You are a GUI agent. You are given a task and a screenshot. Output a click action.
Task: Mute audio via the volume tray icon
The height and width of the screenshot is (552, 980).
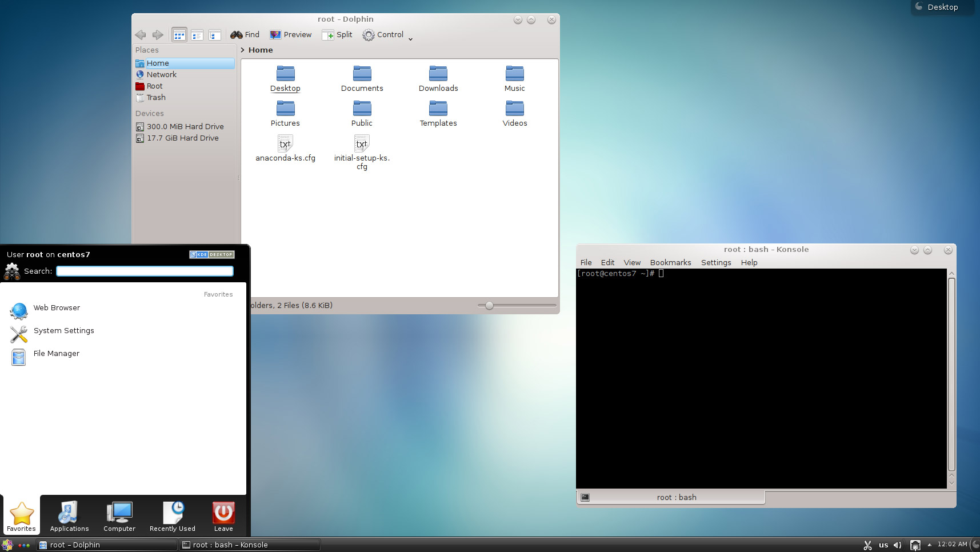(897, 545)
